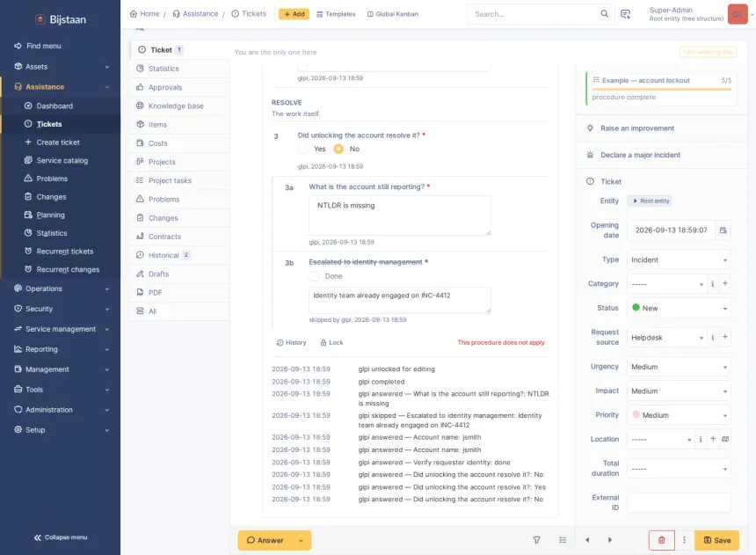Click the External ID input field
The width and height of the screenshot is (756, 555).
(x=679, y=502)
